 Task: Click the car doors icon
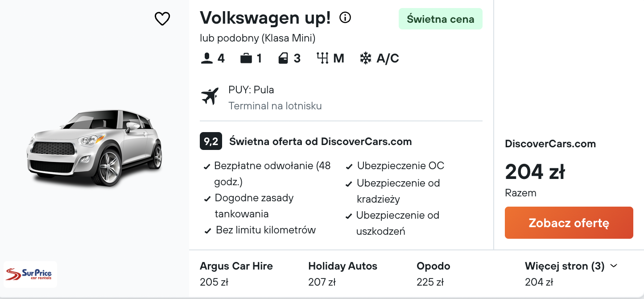pyautogui.click(x=283, y=58)
